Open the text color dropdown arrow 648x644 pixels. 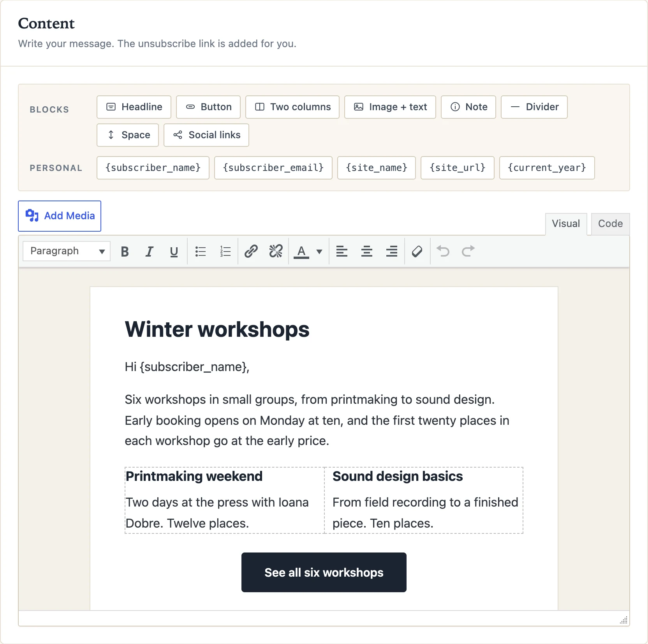click(x=319, y=252)
